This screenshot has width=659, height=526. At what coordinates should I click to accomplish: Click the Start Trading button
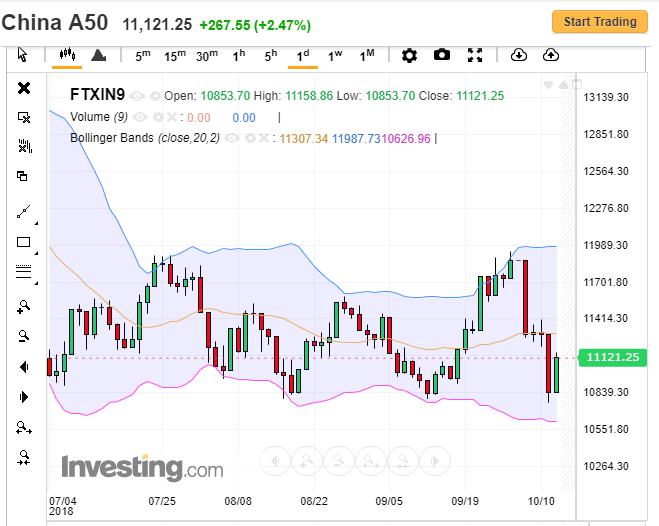(x=599, y=22)
